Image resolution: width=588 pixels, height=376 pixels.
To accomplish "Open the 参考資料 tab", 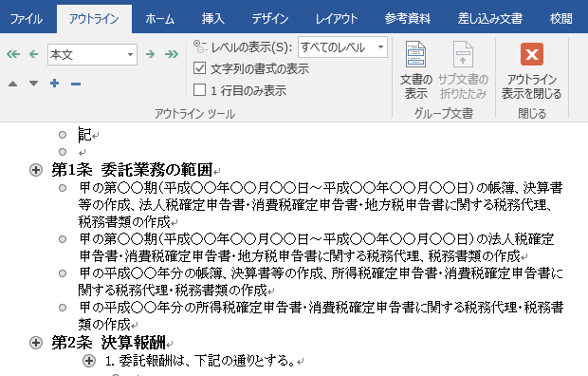I will tap(407, 19).
